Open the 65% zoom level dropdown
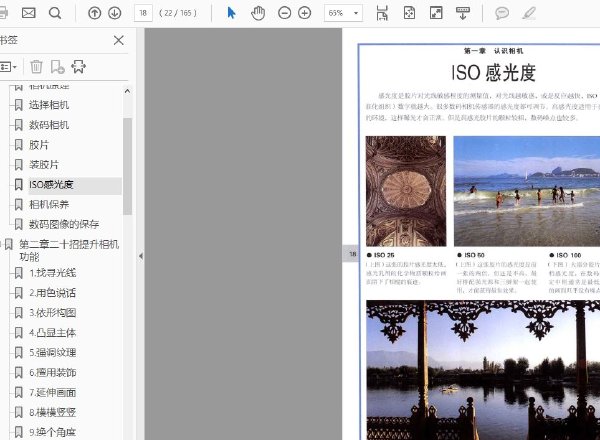Viewport: 600px width, 440px height. click(343, 13)
